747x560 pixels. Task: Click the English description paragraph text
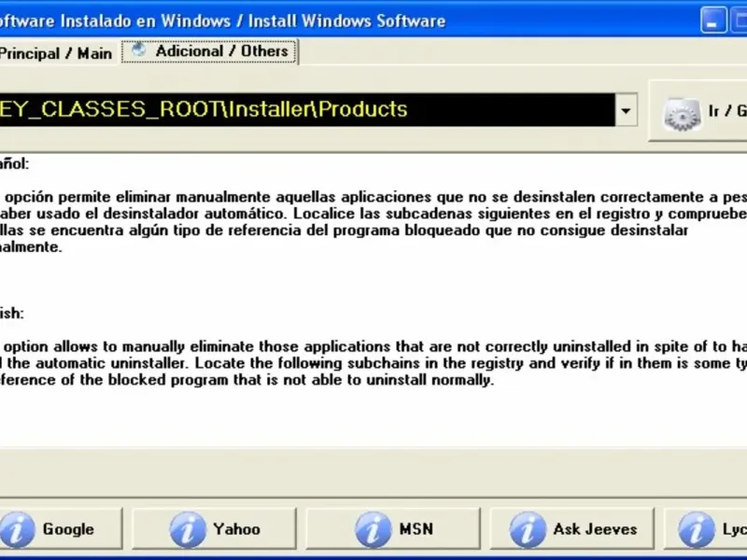373,363
